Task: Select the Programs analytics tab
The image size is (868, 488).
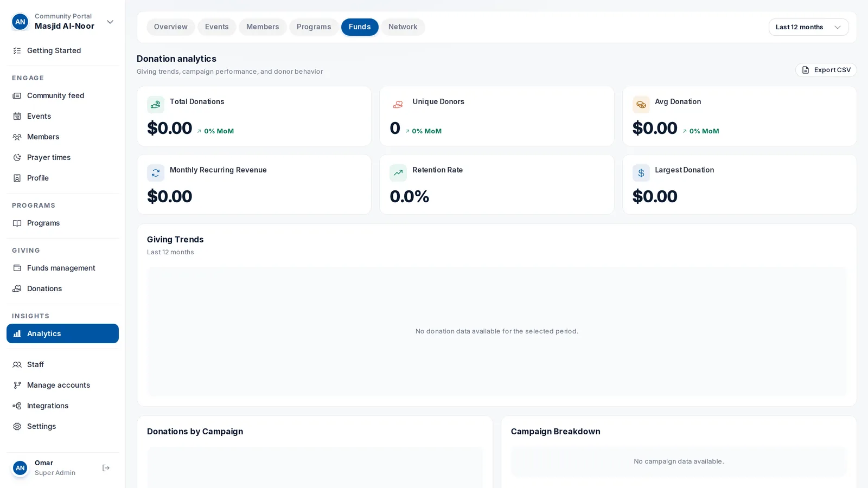Action: 314,27
